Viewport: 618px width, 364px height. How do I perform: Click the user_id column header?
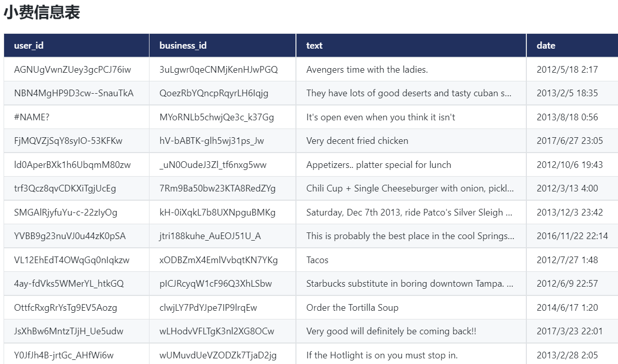click(x=29, y=46)
